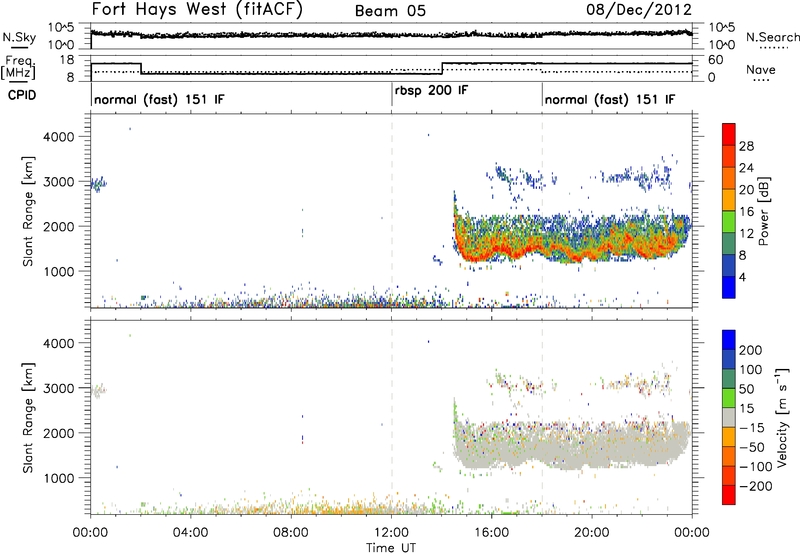Click the '-100' tick on velocity colorbar

pyautogui.click(x=756, y=467)
